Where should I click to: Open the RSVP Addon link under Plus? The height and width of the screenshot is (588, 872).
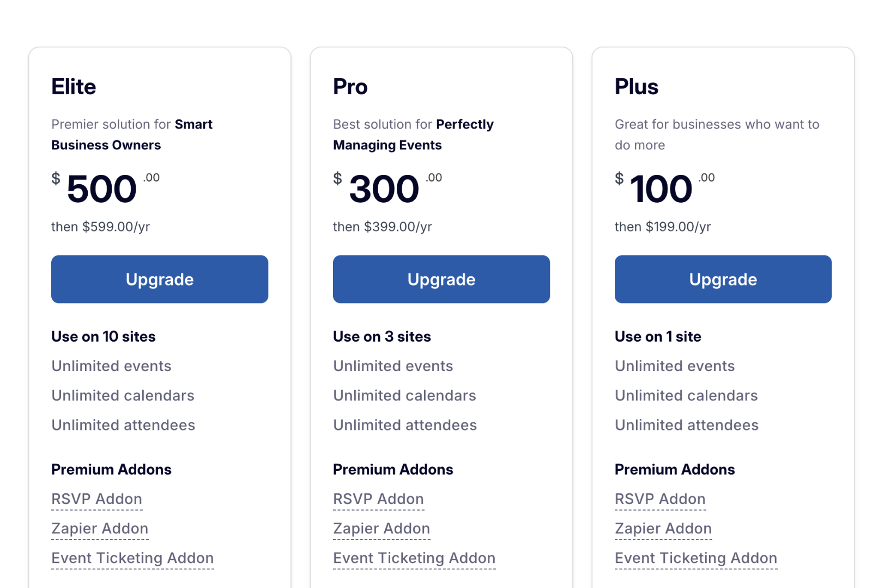660,499
